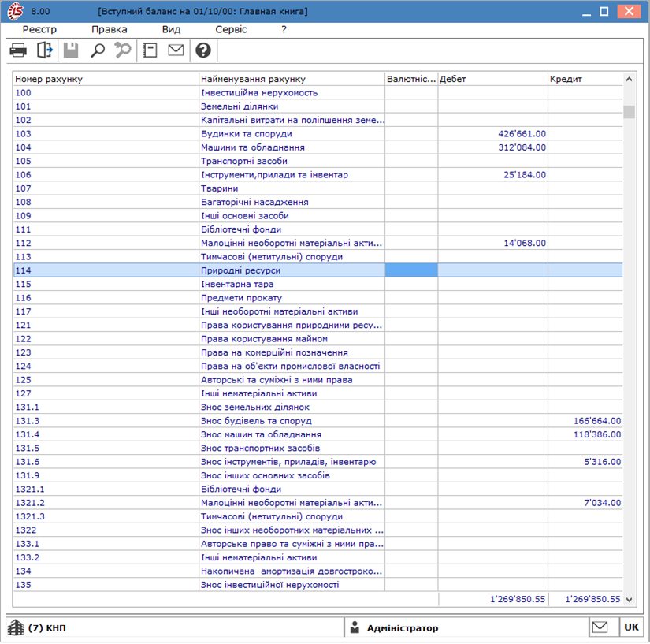
Task: Click the Адміністратор user icon
Action: [355, 627]
